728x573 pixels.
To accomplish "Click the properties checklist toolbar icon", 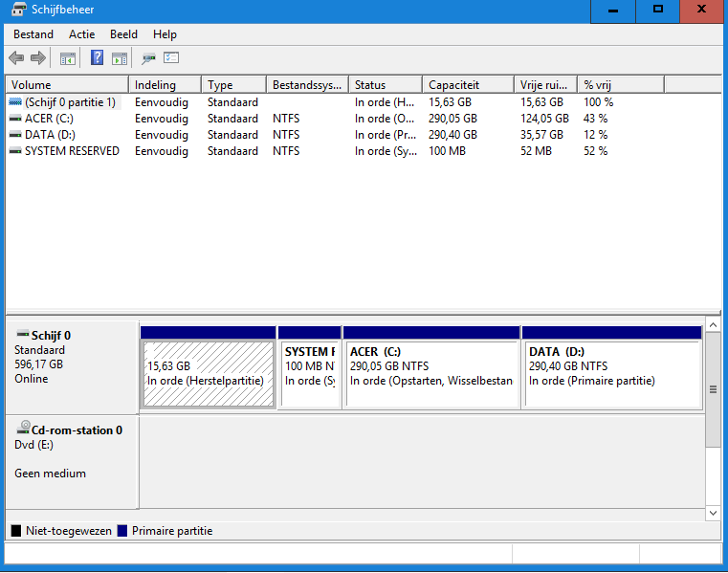I will pyautogui.click(x=171, y=58).
